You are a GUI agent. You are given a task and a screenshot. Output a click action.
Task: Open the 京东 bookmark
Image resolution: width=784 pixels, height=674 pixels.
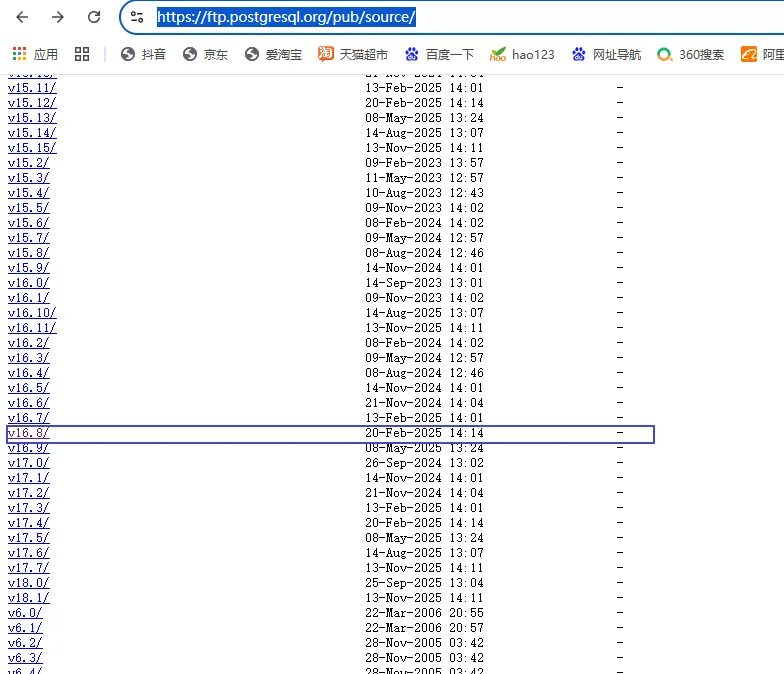pos(205,54)
